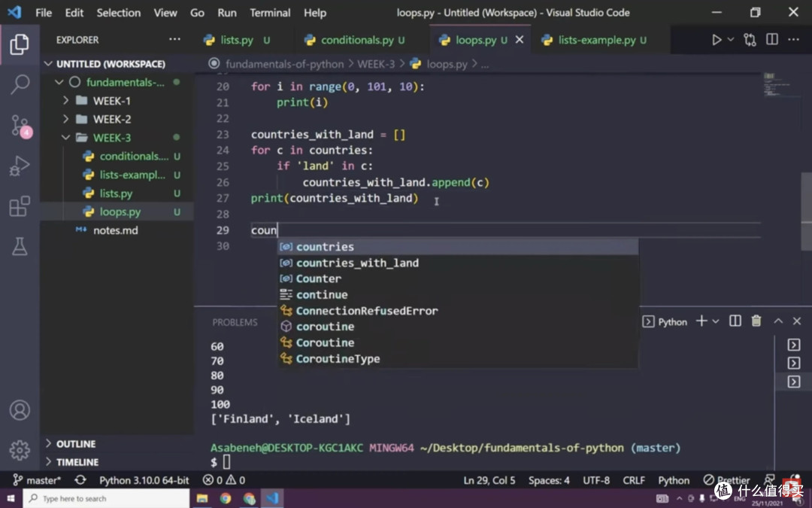The width and height of the screenshot is (812, 508).
Task: Expand the OUTLINE section
Action: tap(76, 444)
